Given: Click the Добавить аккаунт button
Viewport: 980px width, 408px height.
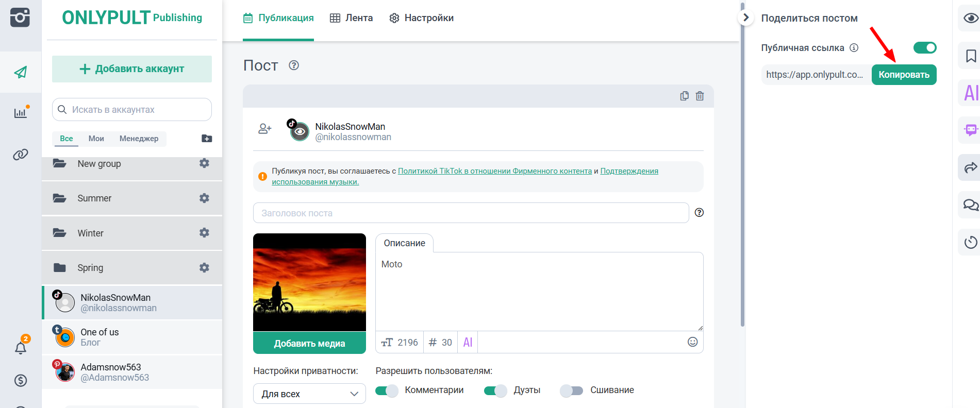Looking at the screenshot, I should (x=132, y=69).
